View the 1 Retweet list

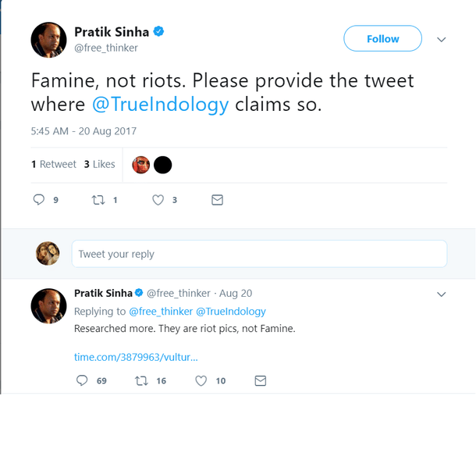[x=54, y=164]
